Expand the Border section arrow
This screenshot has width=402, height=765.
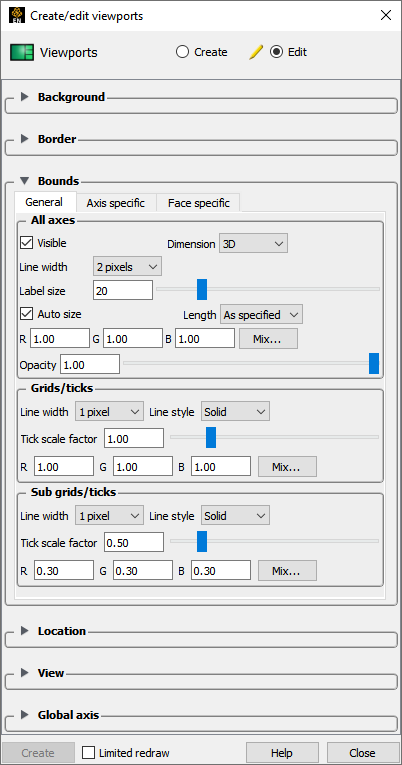pos(25,139)
